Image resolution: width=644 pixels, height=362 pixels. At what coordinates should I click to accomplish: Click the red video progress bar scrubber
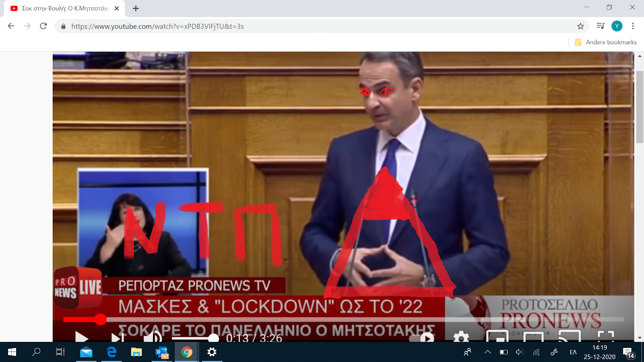click(x=101, y=319)
